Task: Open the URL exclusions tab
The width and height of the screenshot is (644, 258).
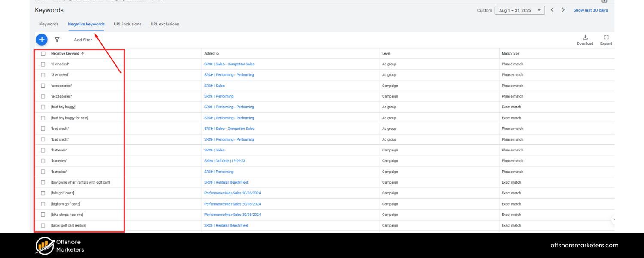Action: (164, 24)
